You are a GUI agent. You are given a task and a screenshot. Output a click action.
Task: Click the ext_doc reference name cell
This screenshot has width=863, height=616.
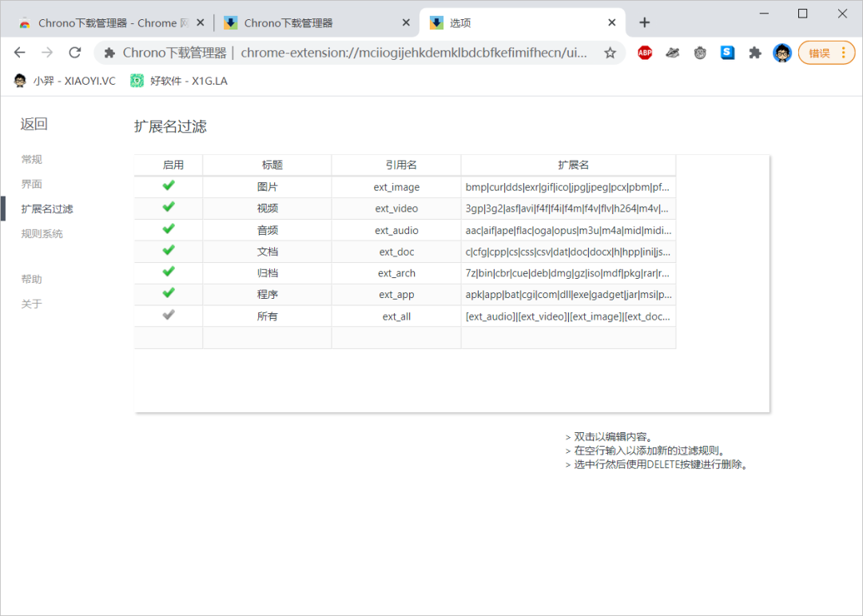[x=396, y=252]
